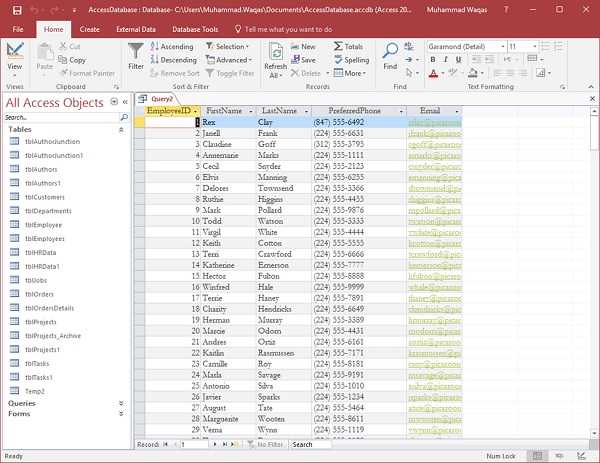This screenshot has width=600, height=463.
Task: Toggle italic text formatting
Action: 446,60
